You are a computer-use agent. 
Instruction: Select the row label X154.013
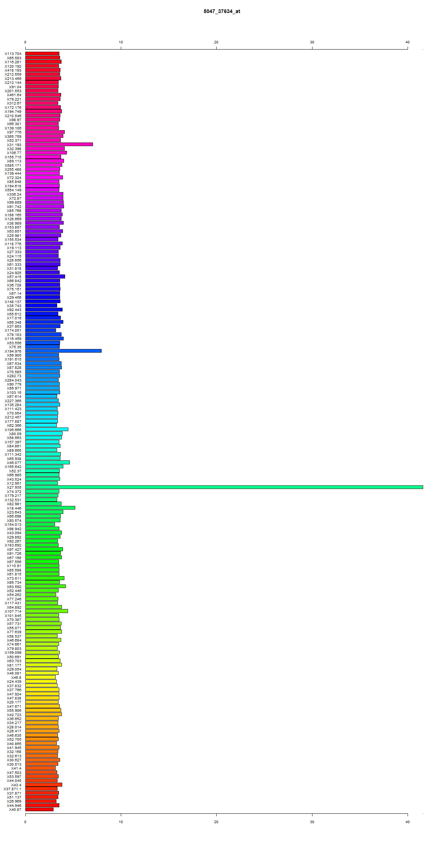[13, 525]
